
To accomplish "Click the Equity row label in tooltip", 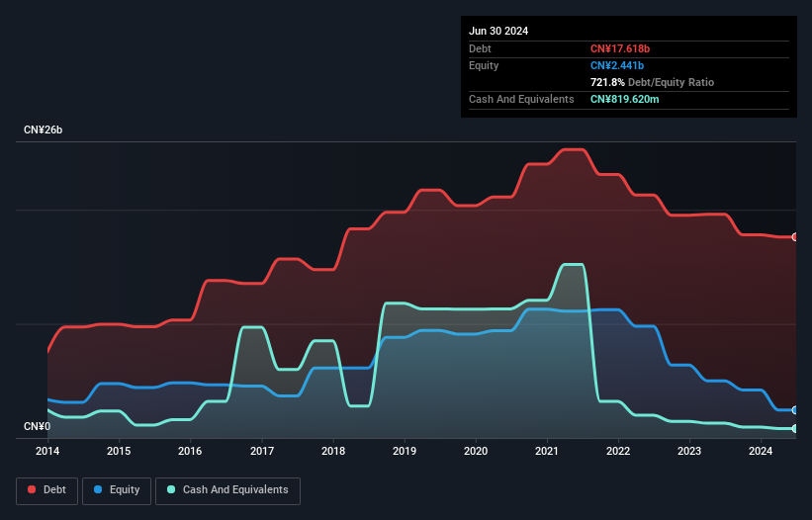I will [x=484, y=65].
